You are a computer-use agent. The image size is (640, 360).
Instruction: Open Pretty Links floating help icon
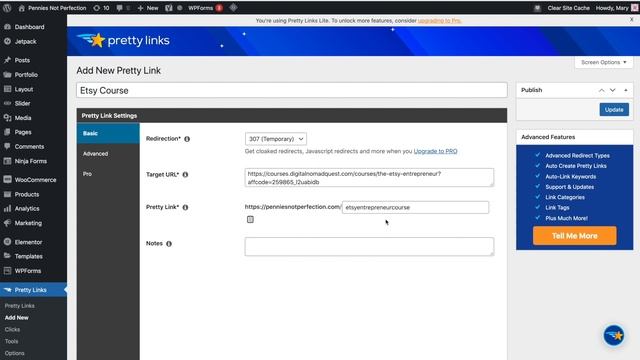(614, 336)
